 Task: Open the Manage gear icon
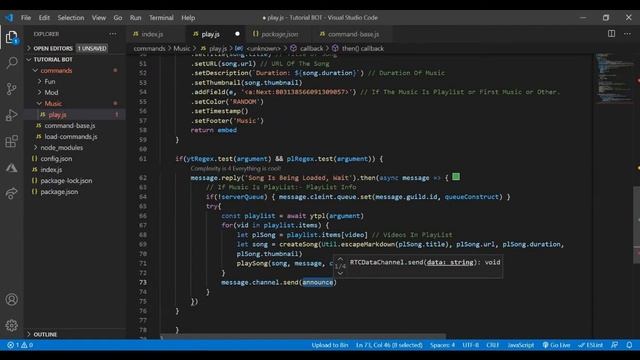(x=11, y=325)
